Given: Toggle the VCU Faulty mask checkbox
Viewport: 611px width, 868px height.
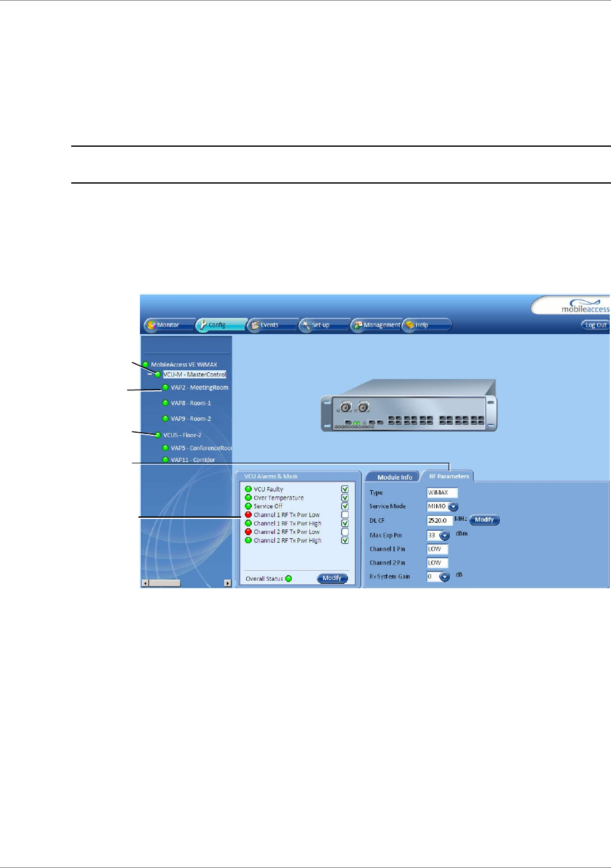Looking at the screenshot, I should coord(345,489).
